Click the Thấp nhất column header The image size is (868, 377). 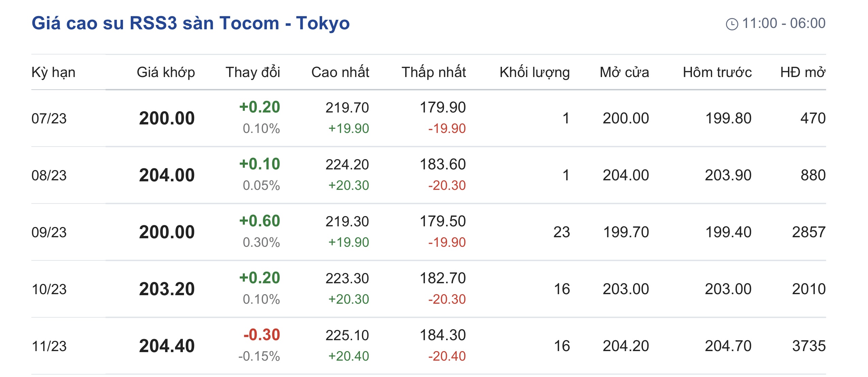coord(433,72)
